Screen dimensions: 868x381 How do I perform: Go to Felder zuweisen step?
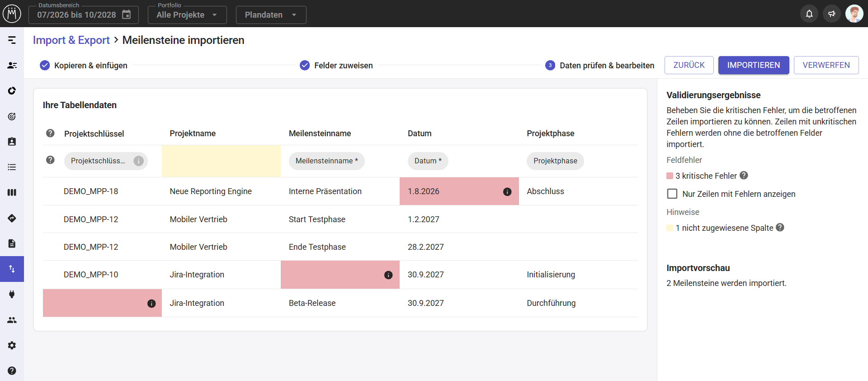pyautogui.click(x=336, y=66)
